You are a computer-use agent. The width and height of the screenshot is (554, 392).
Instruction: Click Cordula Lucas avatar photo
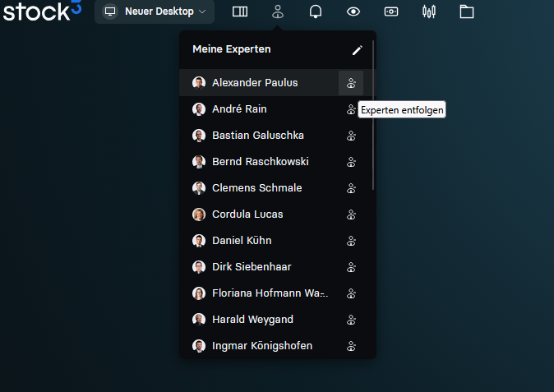199,214
